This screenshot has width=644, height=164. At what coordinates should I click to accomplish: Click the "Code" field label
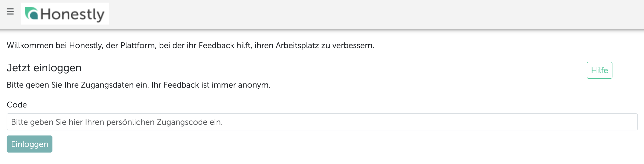17,105
